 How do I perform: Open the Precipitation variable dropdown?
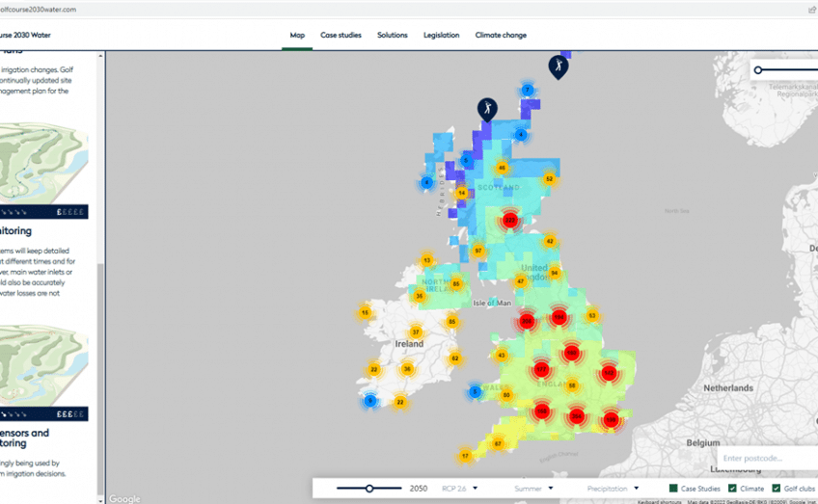click(x=612, y=489)
